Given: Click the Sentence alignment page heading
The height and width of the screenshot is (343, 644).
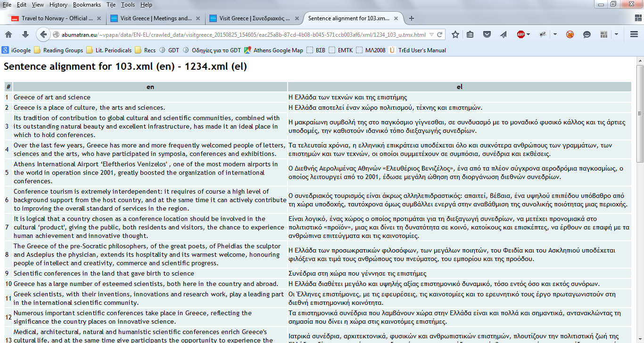Looking at the screenshot, I should [125, 66].
